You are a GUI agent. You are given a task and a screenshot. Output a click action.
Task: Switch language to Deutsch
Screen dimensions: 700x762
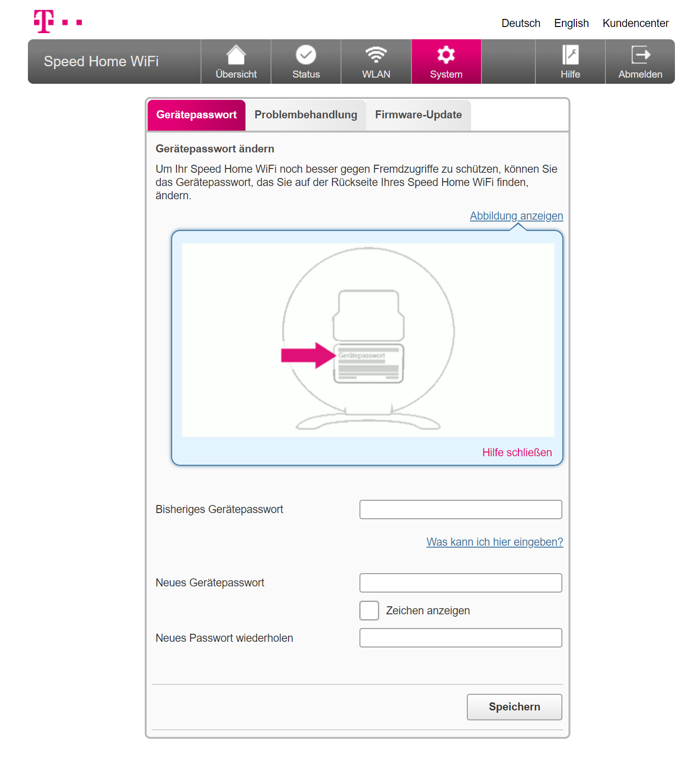click(521, 23)
